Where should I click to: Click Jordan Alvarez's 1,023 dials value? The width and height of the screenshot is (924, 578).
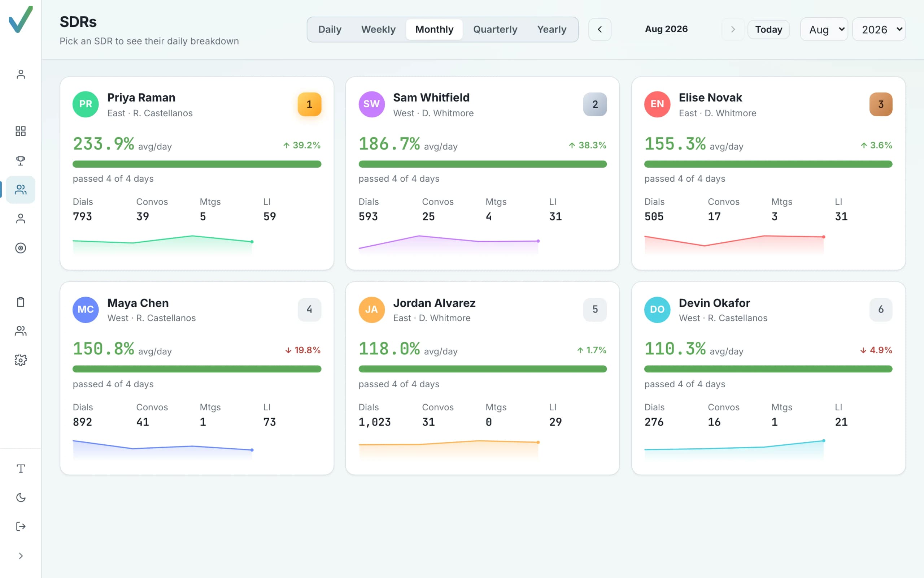tap(375, 422)
